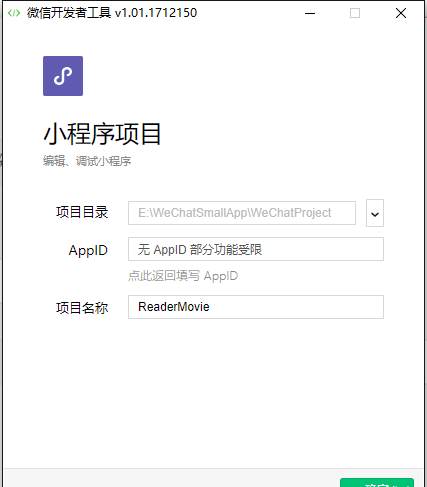Click the 项目名称 ReaderMovie input field
427x487 pixels.
[x=256, y=307]
